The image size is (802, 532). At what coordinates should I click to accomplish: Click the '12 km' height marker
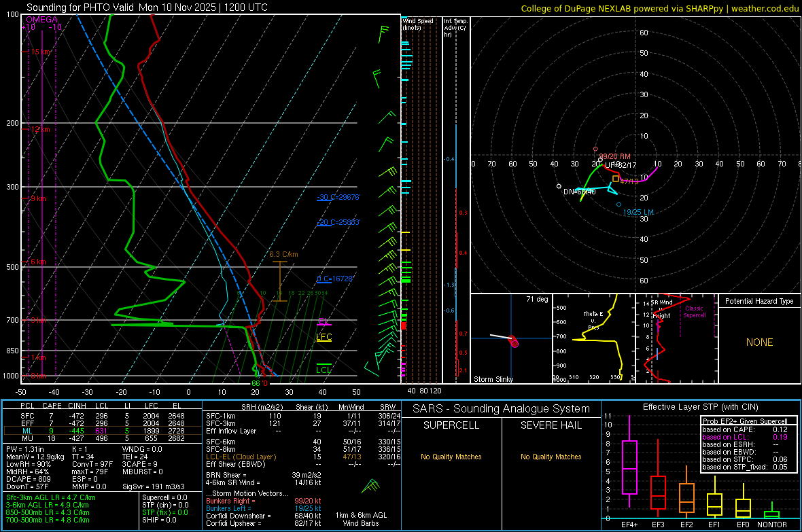(x=40, y=129)
